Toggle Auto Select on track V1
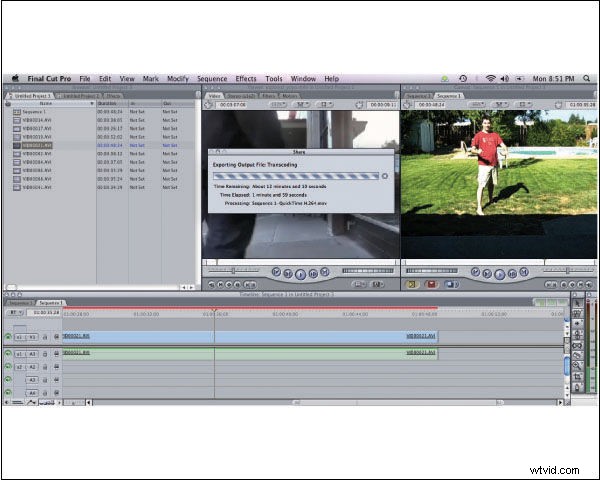Viewport: 600px width, 480px height. 56,337
